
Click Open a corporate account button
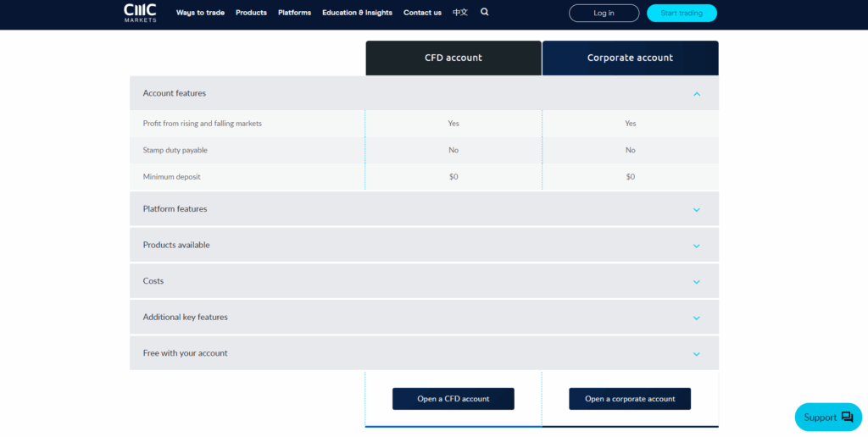pyautogui.click(x=630, y=399)
